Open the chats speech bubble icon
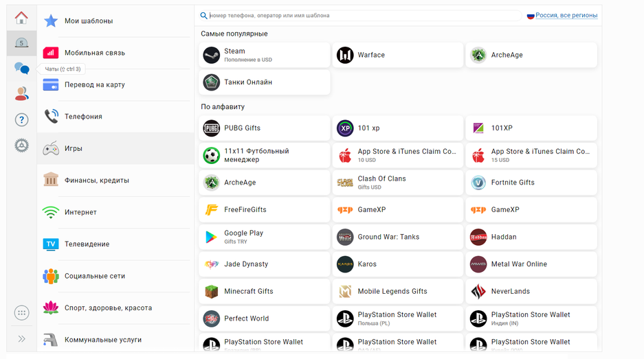The width and height of the screenshot is (644, 359). point(21,68)
